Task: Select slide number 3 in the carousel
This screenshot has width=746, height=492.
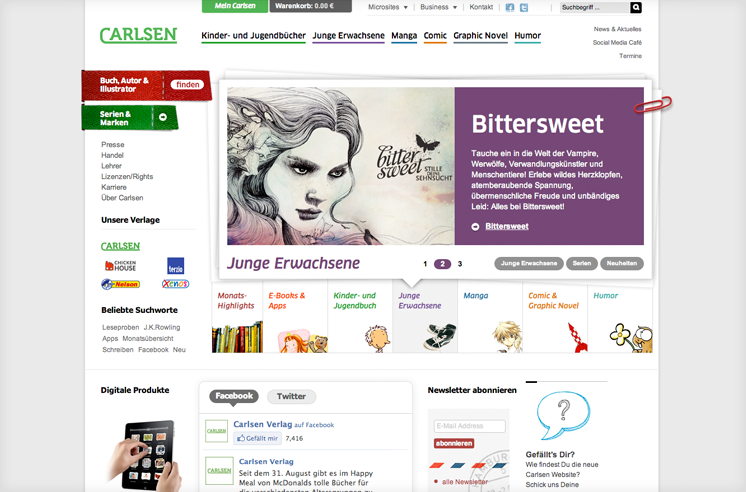Action: tap(460, 264)
